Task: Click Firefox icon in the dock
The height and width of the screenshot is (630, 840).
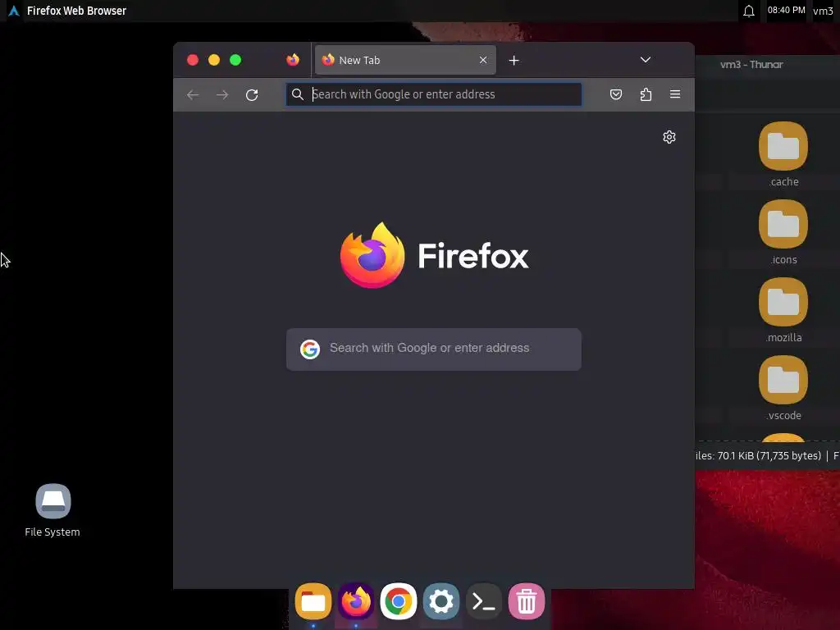Action: point(356,601)
